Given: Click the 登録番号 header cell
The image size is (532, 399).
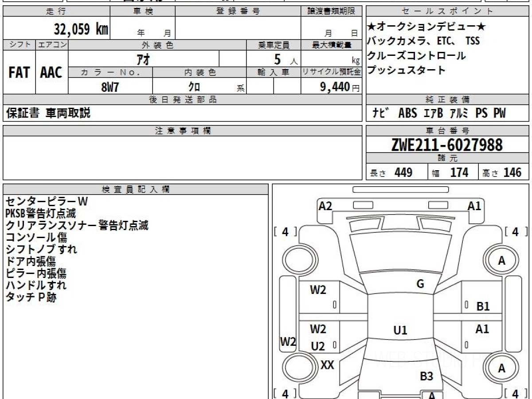Looking at the screenshot, I should point(238,12).
